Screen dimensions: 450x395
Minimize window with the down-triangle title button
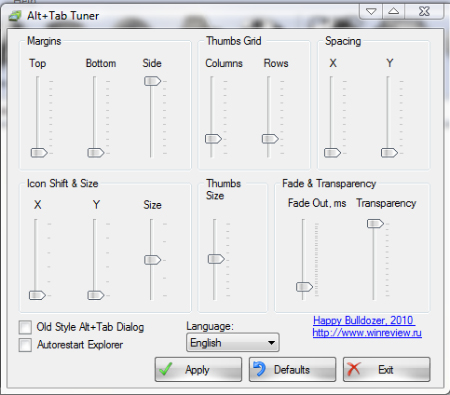tap(371, 12)
